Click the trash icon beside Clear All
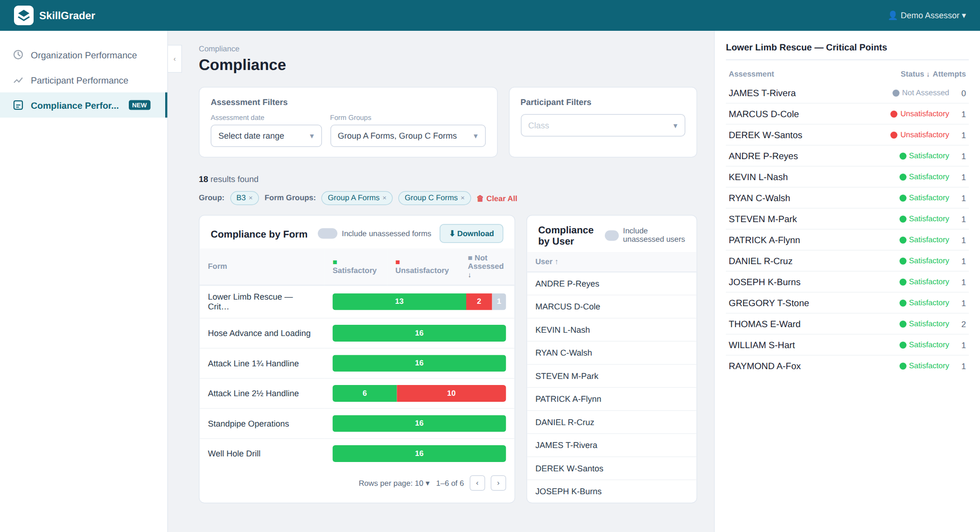Viewport: 980px width, 532px height. [x=481, y=198]
